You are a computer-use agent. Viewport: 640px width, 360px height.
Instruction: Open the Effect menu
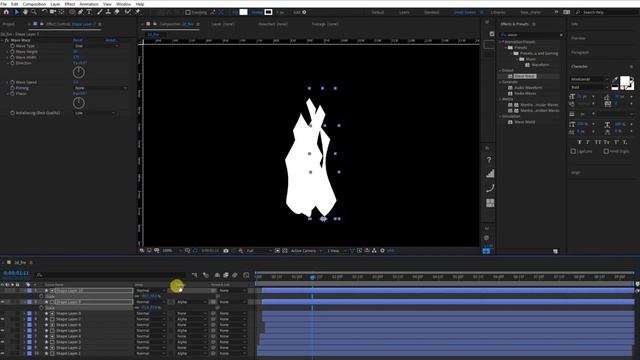(70, 4)
